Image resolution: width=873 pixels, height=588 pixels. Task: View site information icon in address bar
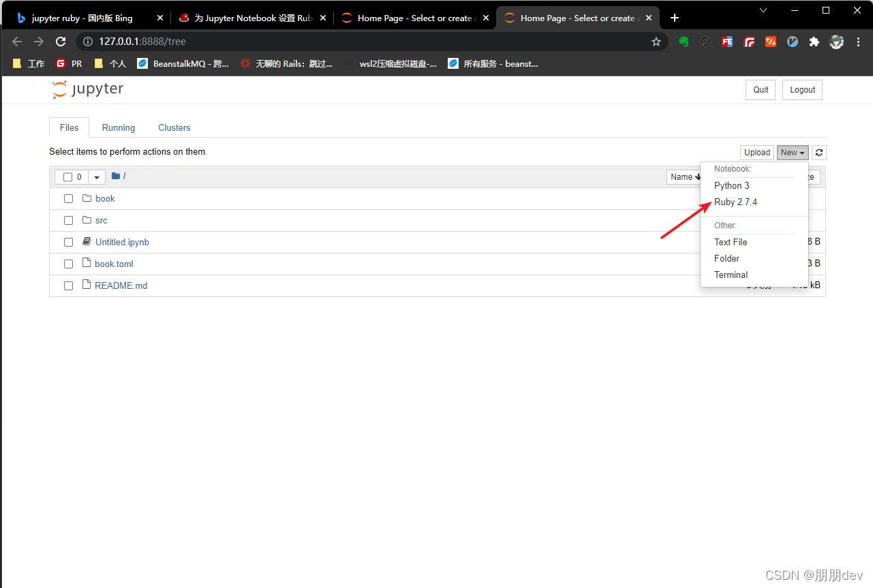tap(87, 42)
